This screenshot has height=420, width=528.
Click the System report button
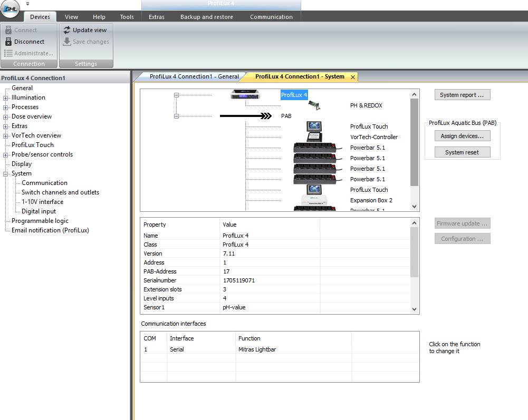[462, 95]
